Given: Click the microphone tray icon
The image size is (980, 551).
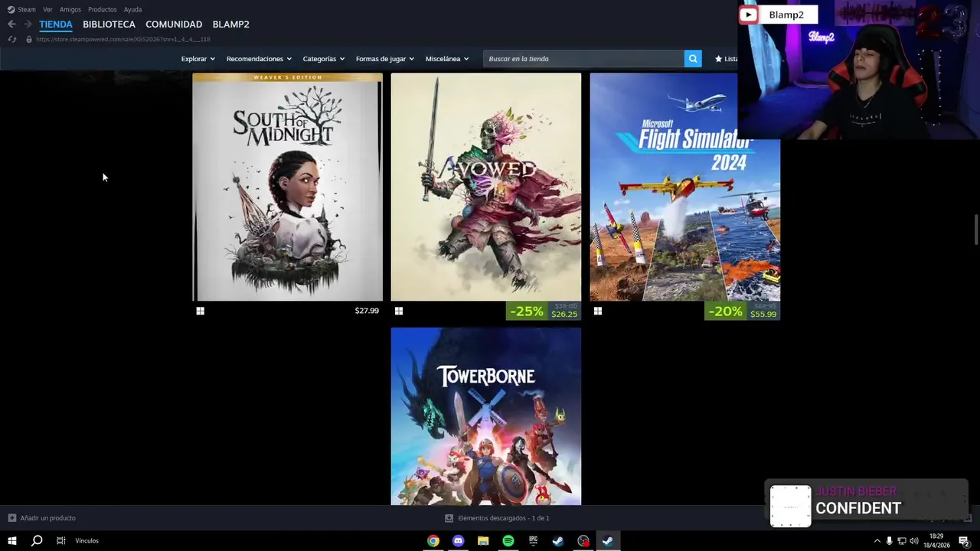Looking at the screenshot, I should click(x=889, y=541).
